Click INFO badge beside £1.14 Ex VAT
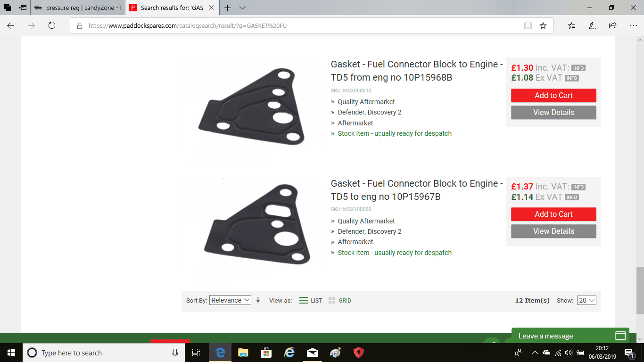 pos(572,197)
